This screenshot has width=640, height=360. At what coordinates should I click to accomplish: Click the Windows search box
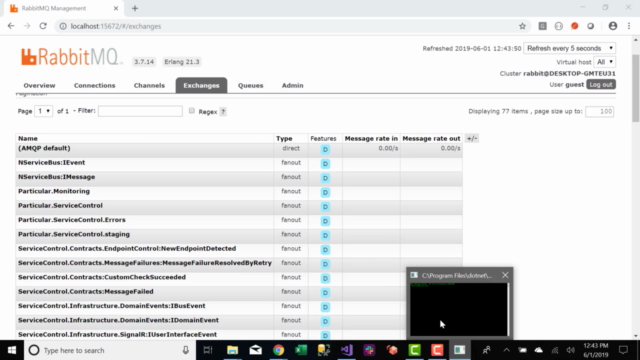tap(109, 350)
